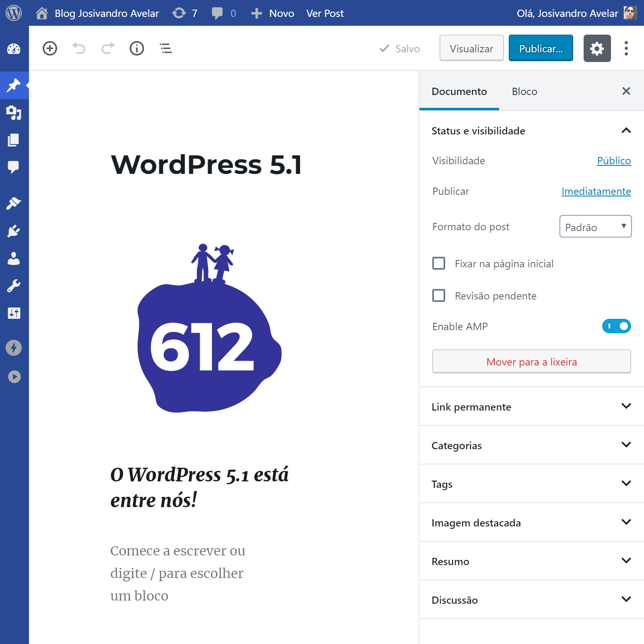Check Fixar na página inicial checkbox
This screenshot has height=644, width=644.
[439, 263]
